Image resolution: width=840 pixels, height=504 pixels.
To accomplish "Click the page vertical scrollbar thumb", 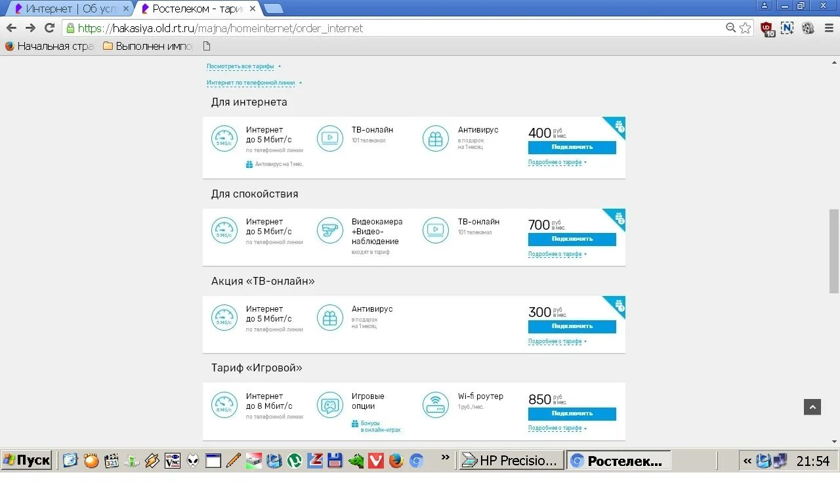I will click(834, 251).
